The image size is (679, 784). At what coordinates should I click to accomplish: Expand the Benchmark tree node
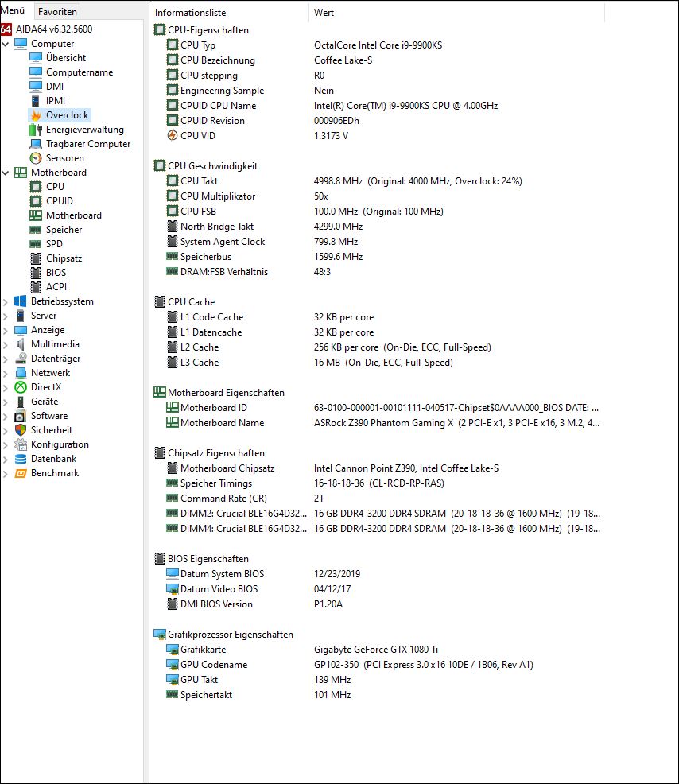[6, 474]
